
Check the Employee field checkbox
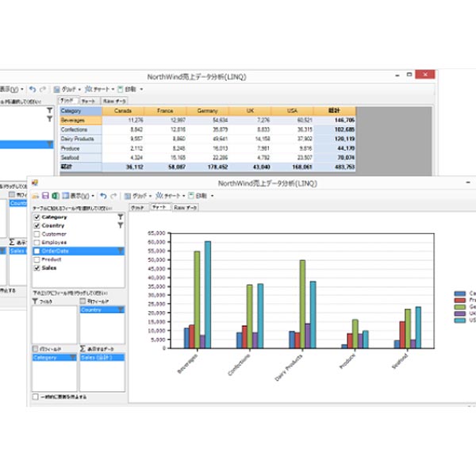point(37,243)
